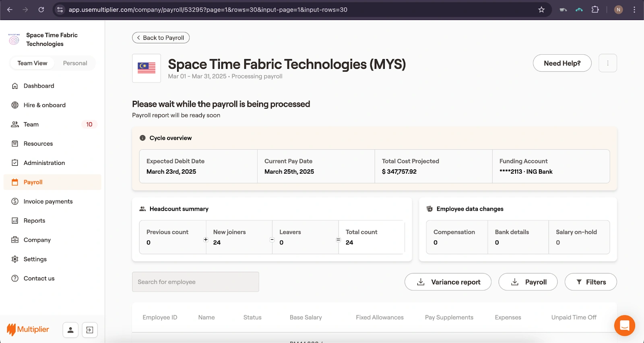Open the browser extensions puzzle icon

coord(595,10)
